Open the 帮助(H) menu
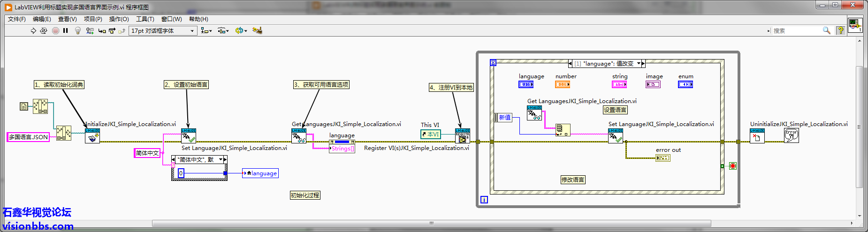This screenshot has width=868, height=232. pos(198,19)
